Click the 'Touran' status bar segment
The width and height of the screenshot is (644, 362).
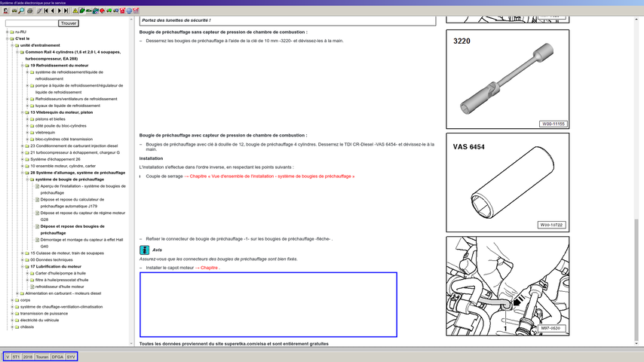(42, 356)
